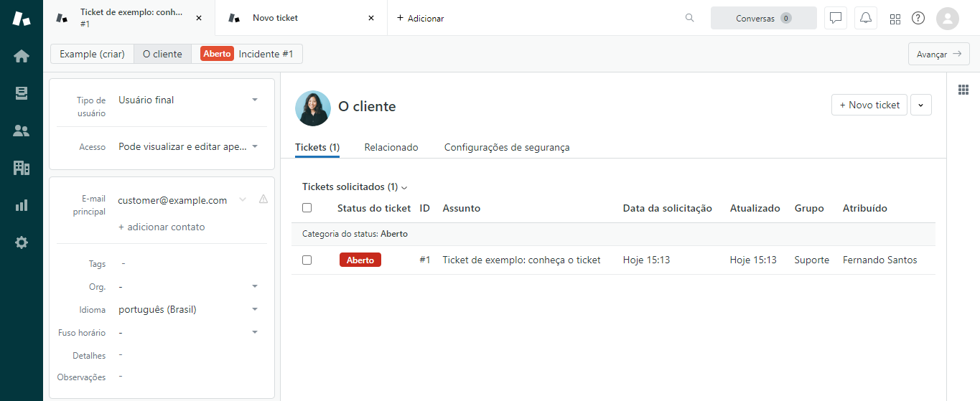Open ticket 'Ticket de exemplo: conheça o ticket'
Viewport: 980px width, 401px height.
tap(521, 260)
